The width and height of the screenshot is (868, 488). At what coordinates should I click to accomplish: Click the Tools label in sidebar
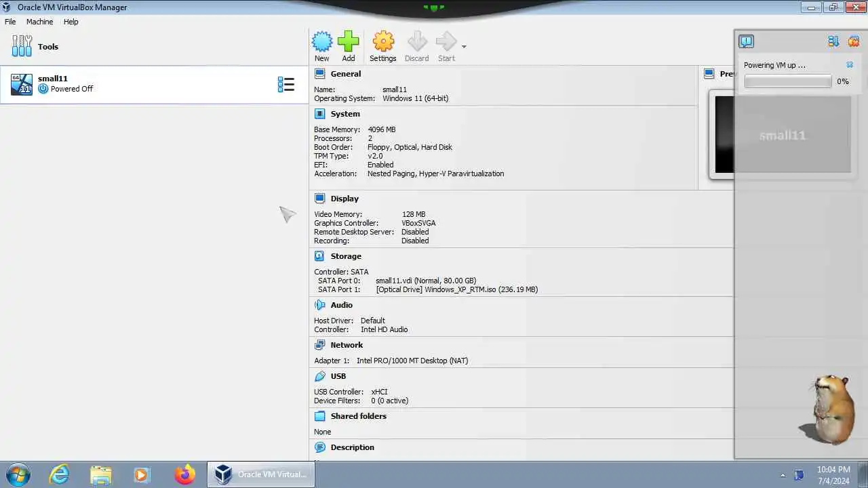[x=48, y=47]
